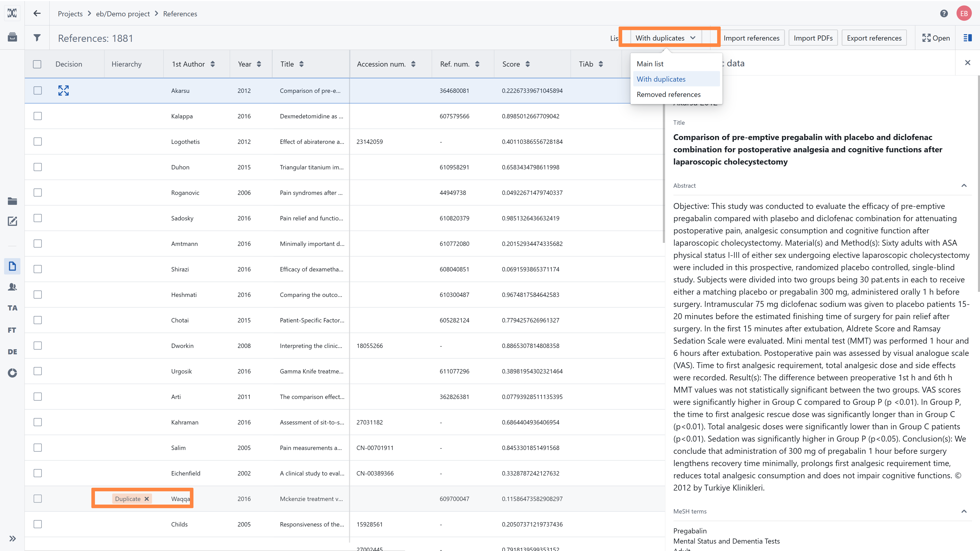
Task: Check the Sadosky row checkbox
Action: point(38,218)
